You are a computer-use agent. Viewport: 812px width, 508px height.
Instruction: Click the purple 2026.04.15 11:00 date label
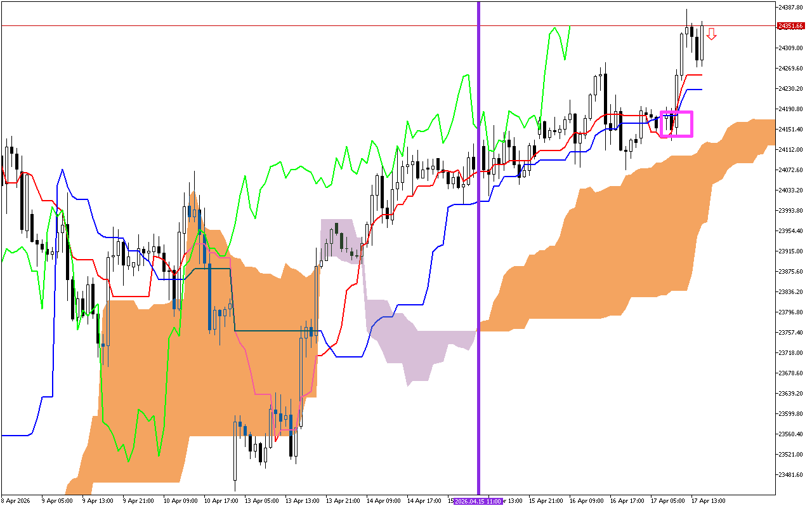click(478, 501)
